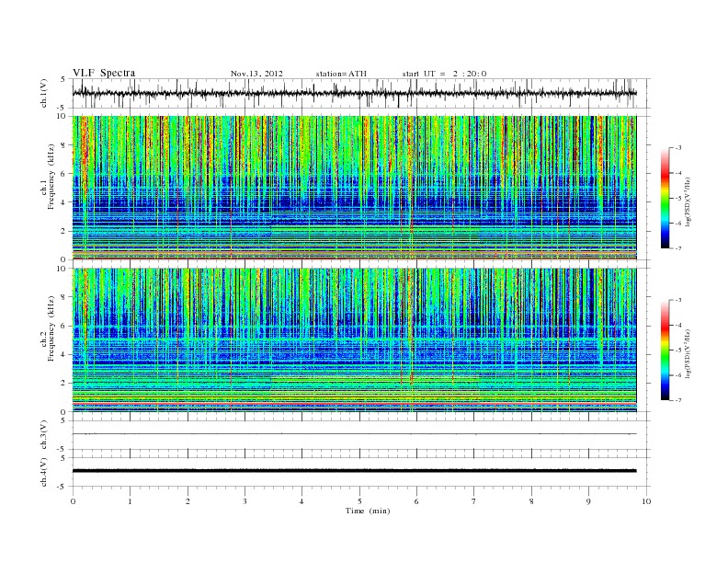Click the "ch.4(V)" axis label
The width and height of the screenshot is (728, 563).
click(x=44, y=472)
